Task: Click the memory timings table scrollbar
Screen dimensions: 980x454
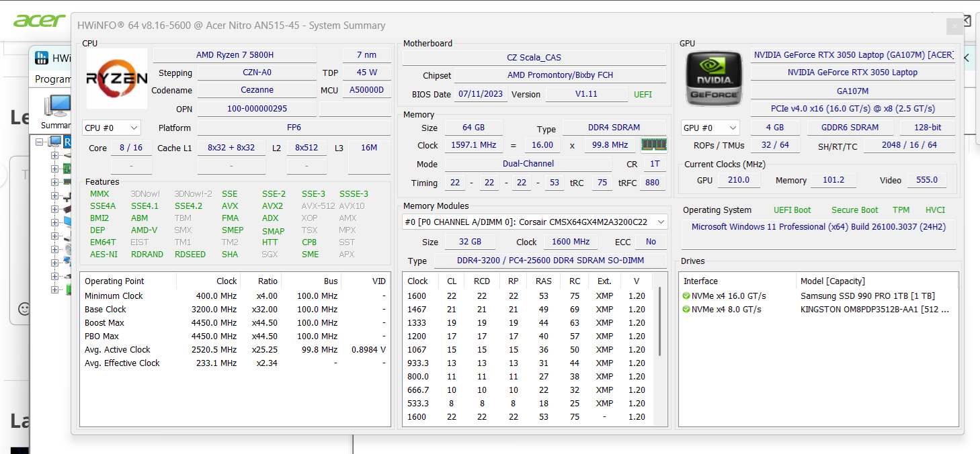Action: [x=659, y=322]
